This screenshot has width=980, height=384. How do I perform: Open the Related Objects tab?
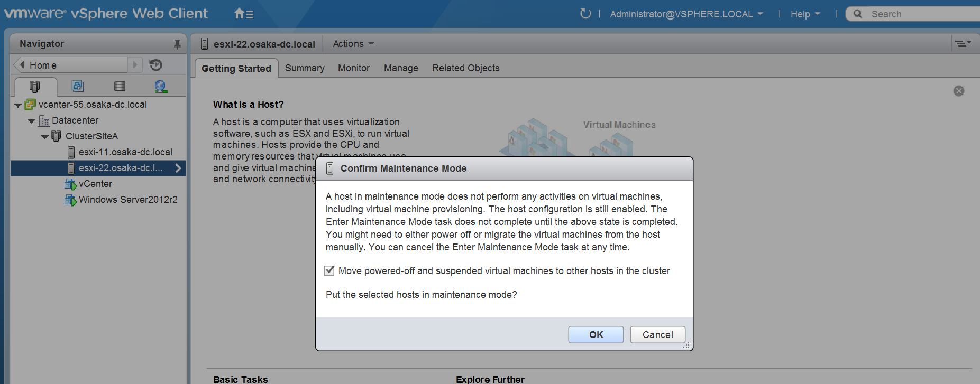[465, 68]
